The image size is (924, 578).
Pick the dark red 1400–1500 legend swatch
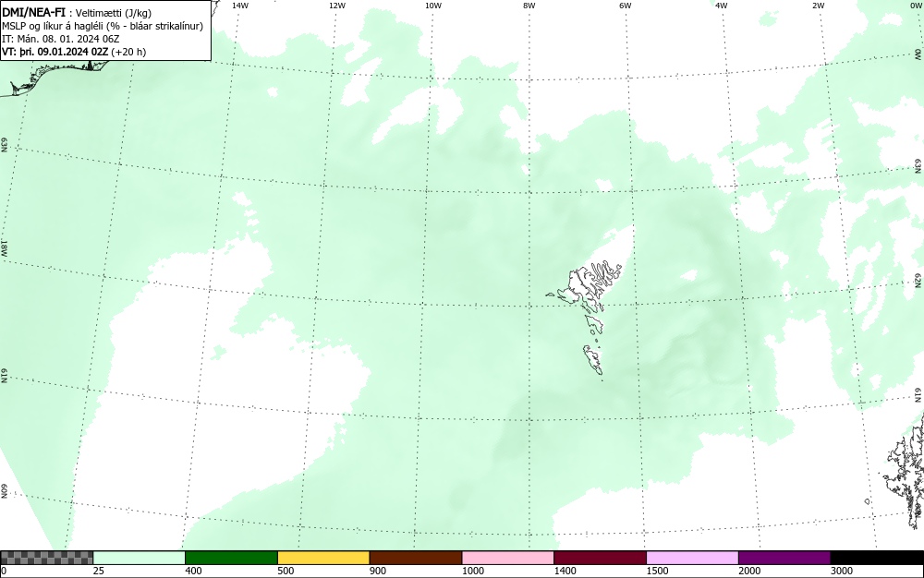pos(600,558)
